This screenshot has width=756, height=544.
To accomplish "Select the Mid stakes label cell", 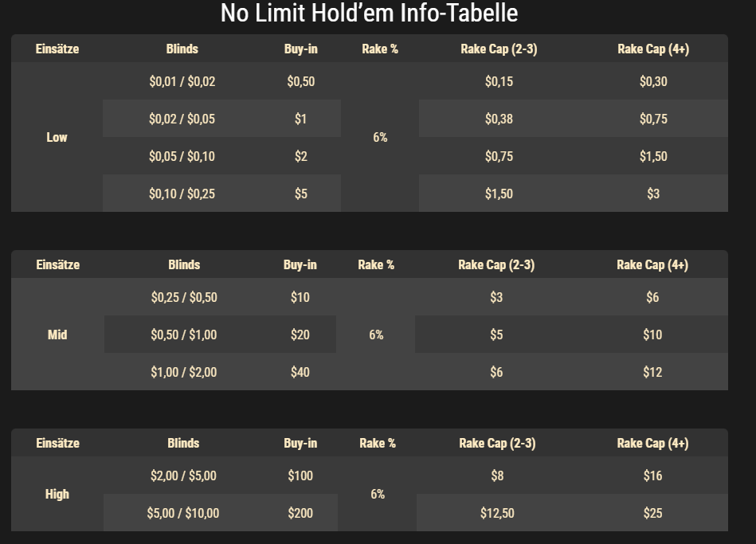I will pos(57,335).
